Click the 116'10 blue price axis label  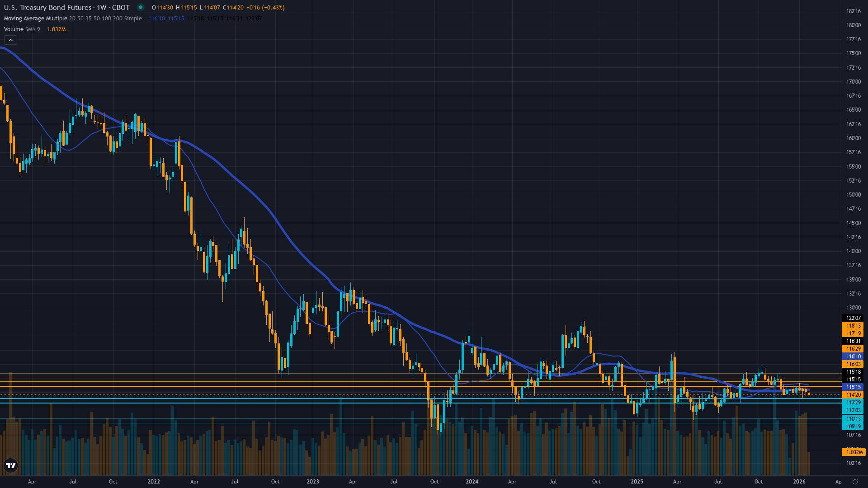coord(852,357)
